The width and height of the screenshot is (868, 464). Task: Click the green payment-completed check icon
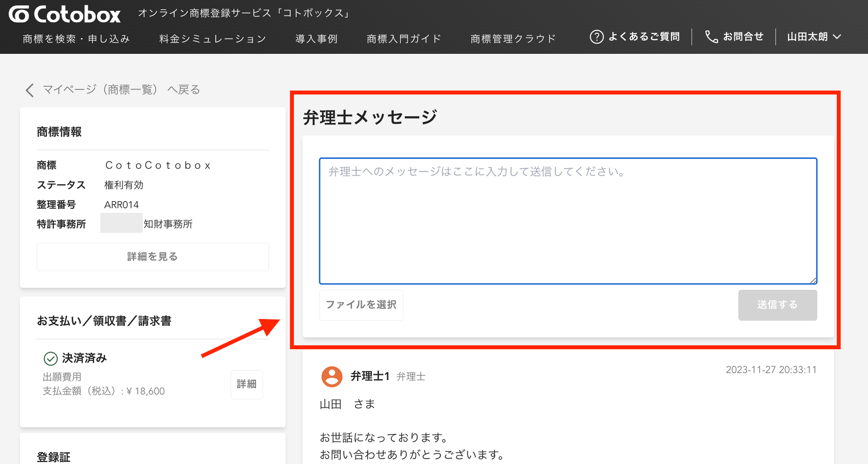tap(51, 358)
